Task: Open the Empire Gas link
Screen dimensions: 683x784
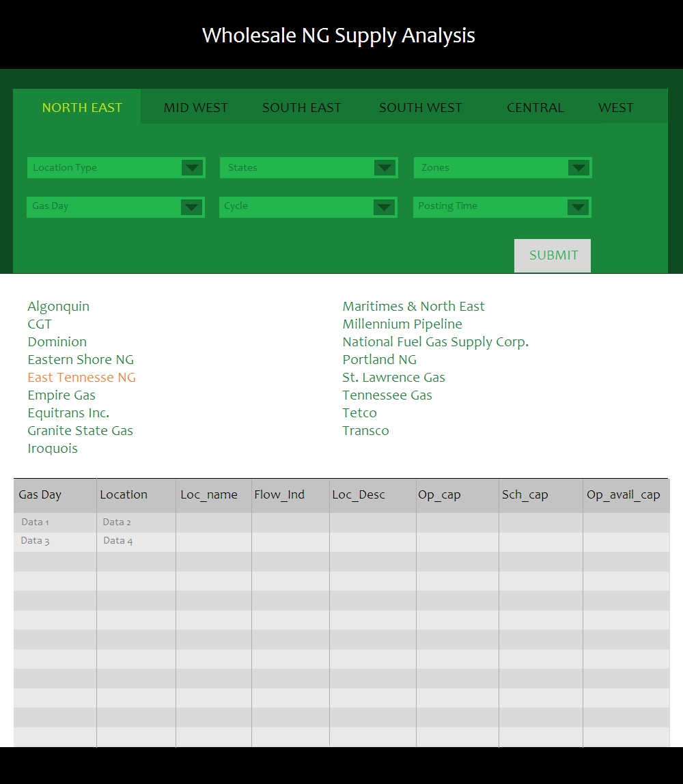Action: tap(61, 395)
